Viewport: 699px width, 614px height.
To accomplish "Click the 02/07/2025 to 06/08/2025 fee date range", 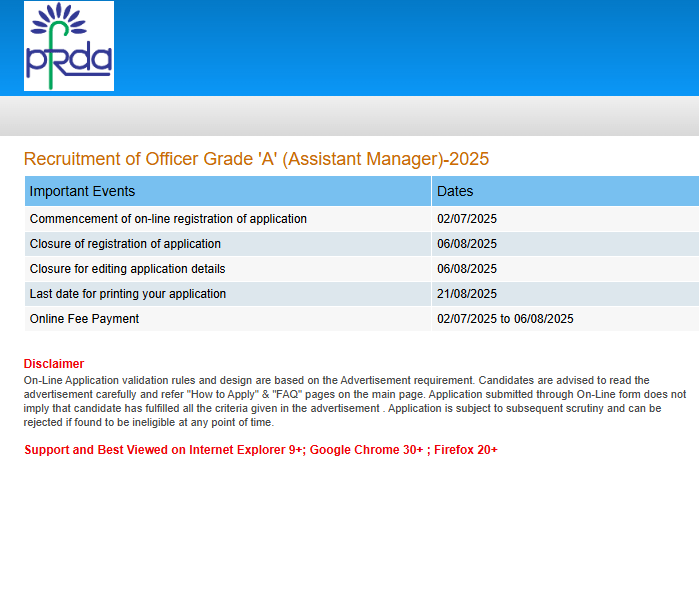I will [505, 319].
